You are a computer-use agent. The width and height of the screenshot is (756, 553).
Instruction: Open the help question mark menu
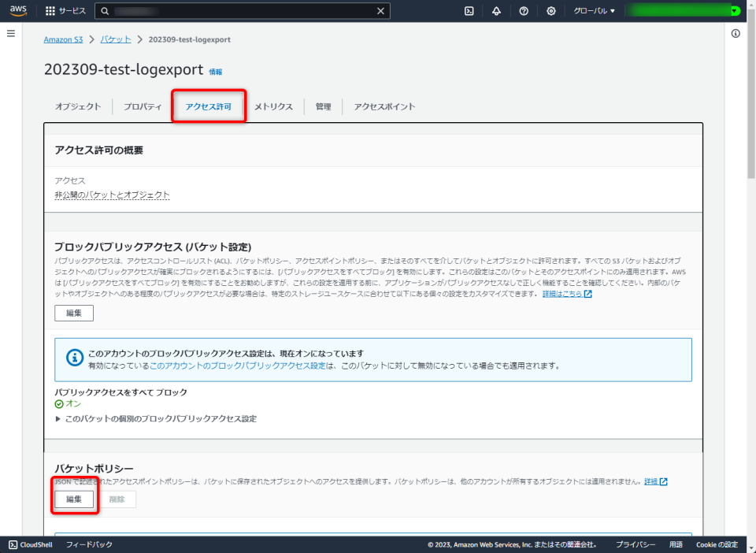[523, 10]
